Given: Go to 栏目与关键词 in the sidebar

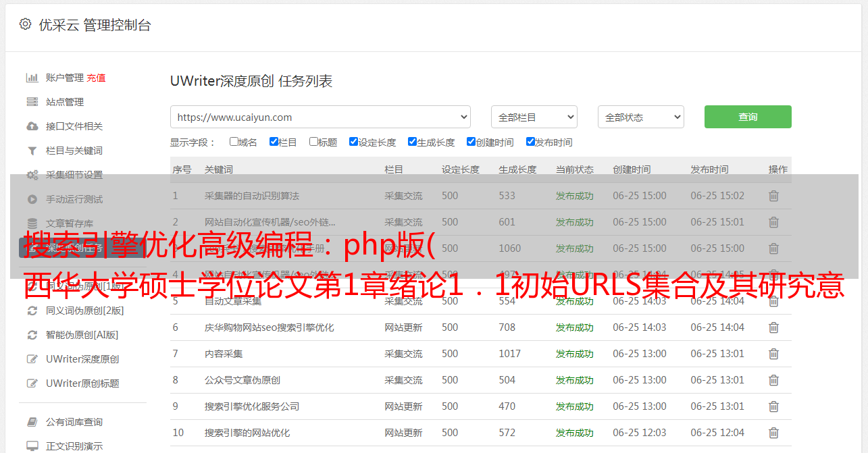Looking at the screenshot, I should (74, 151).
